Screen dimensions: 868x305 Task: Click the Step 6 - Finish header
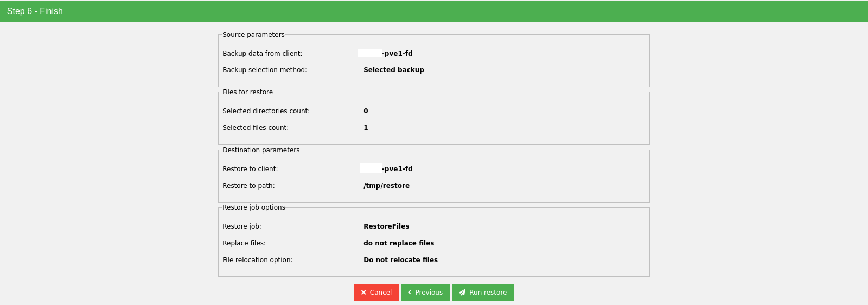click(x=35, y=11)
